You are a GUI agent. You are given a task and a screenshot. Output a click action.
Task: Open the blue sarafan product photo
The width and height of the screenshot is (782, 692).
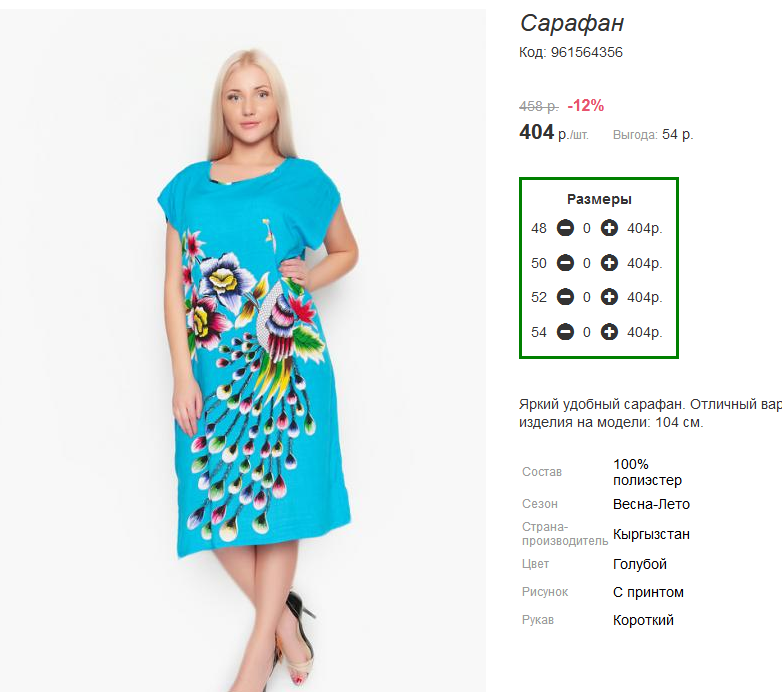click(x=243, y=350)
